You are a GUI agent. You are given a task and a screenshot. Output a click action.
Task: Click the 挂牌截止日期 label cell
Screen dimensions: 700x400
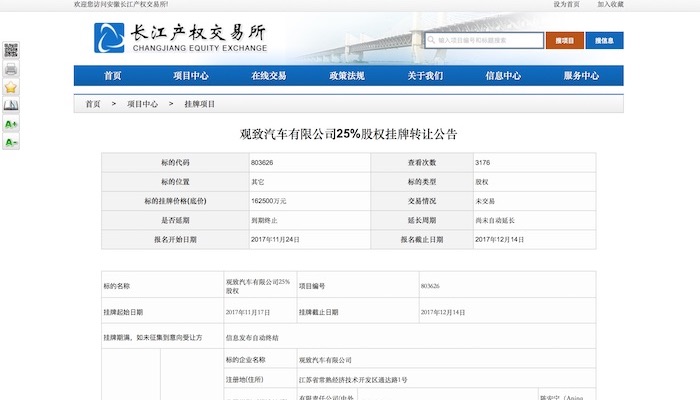pyautogui.click(x=358, y=312)
